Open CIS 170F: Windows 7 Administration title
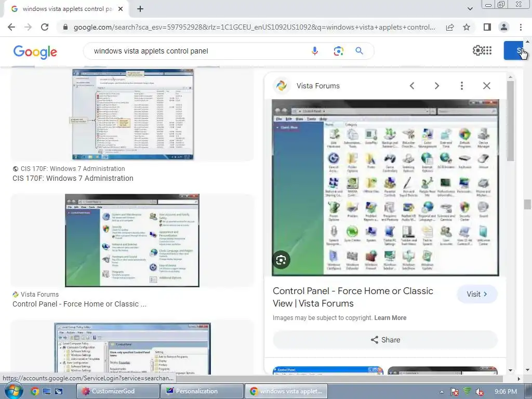Image resolution: width=532 pixels, height=399 pixels. 73,178
